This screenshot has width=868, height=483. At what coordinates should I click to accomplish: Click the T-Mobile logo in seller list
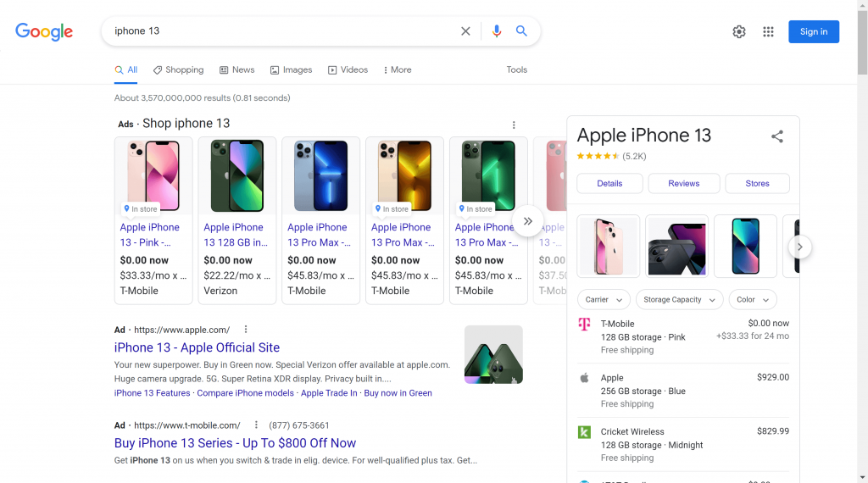pyautogui.click(x=584, y=325)
